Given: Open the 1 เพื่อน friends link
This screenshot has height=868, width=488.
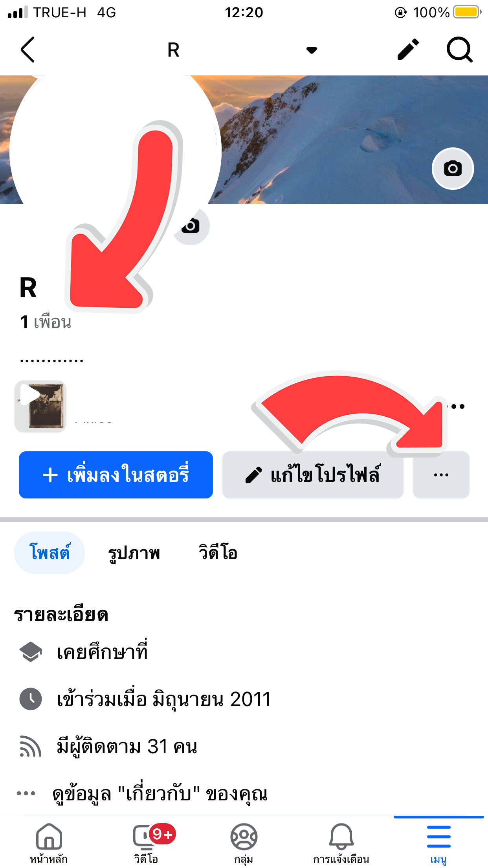Looking at the screenshot, I should (x=46, y=322).
